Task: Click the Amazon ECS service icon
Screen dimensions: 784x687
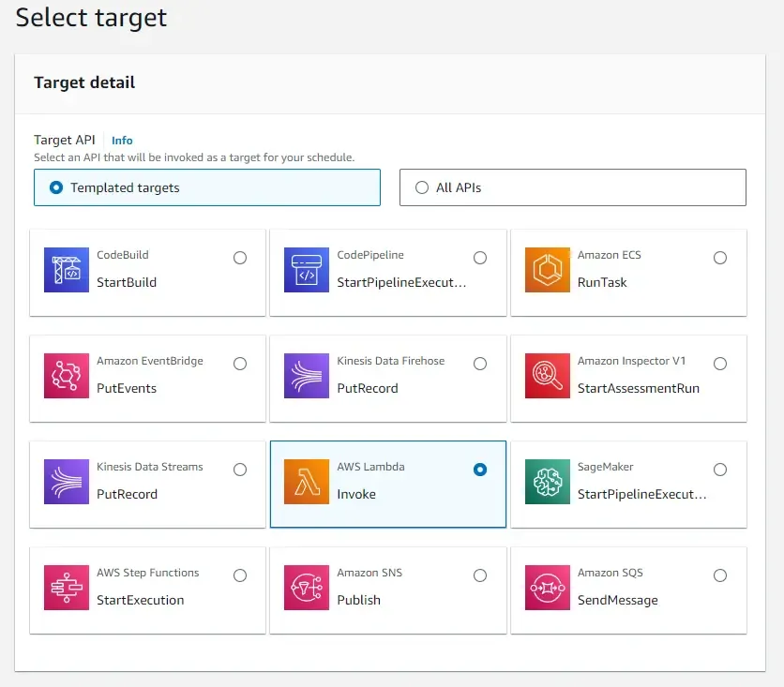Action: (x=547, y=269)
